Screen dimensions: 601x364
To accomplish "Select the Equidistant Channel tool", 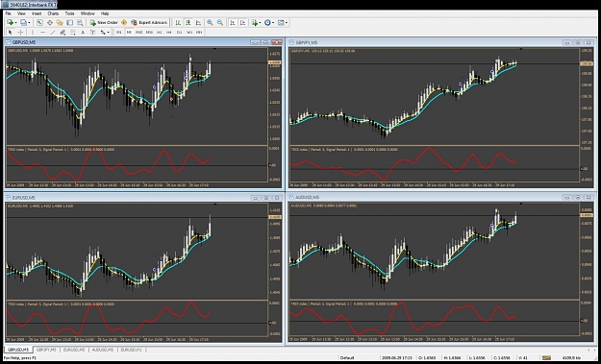I will [63, 32].
